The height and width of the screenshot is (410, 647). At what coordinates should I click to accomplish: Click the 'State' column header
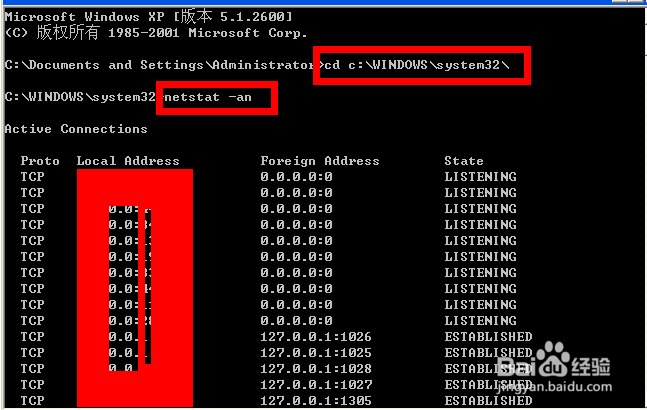[464, 161]
